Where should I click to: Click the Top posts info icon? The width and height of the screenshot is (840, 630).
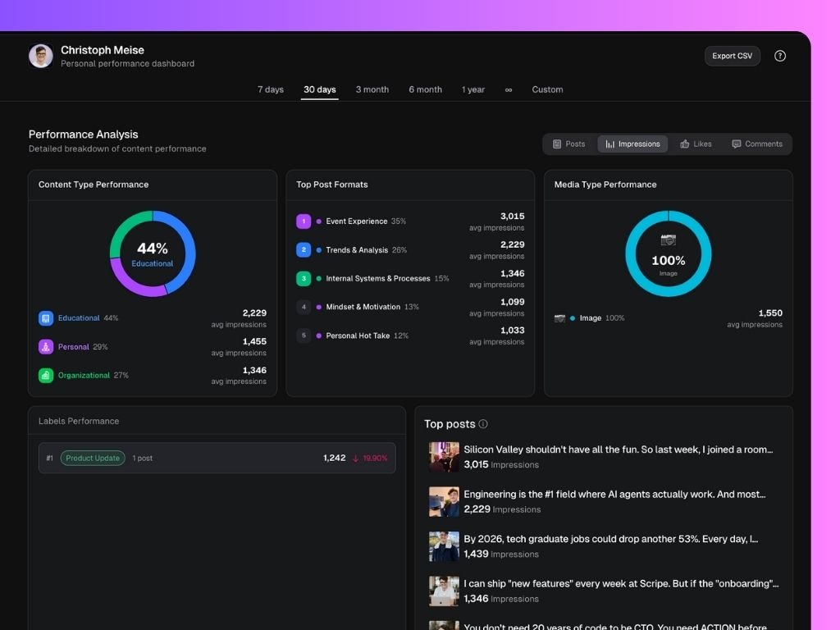[482, 424]
